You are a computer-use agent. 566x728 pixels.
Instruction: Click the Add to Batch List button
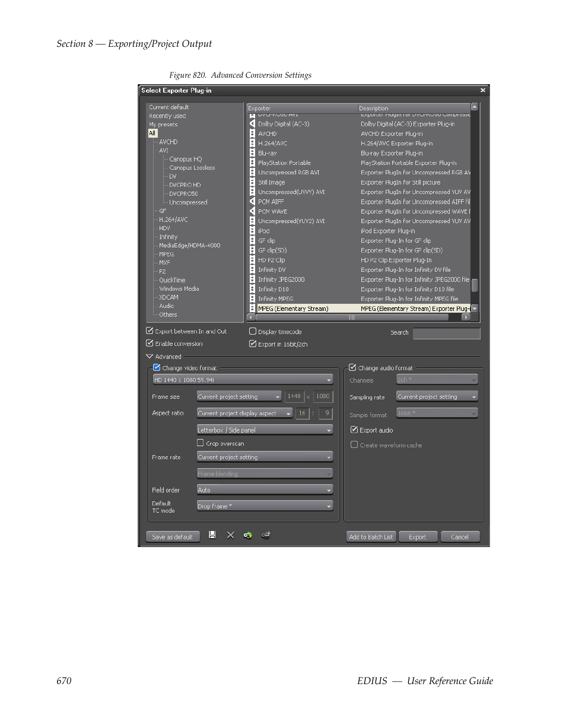click(x=371, y=537)
